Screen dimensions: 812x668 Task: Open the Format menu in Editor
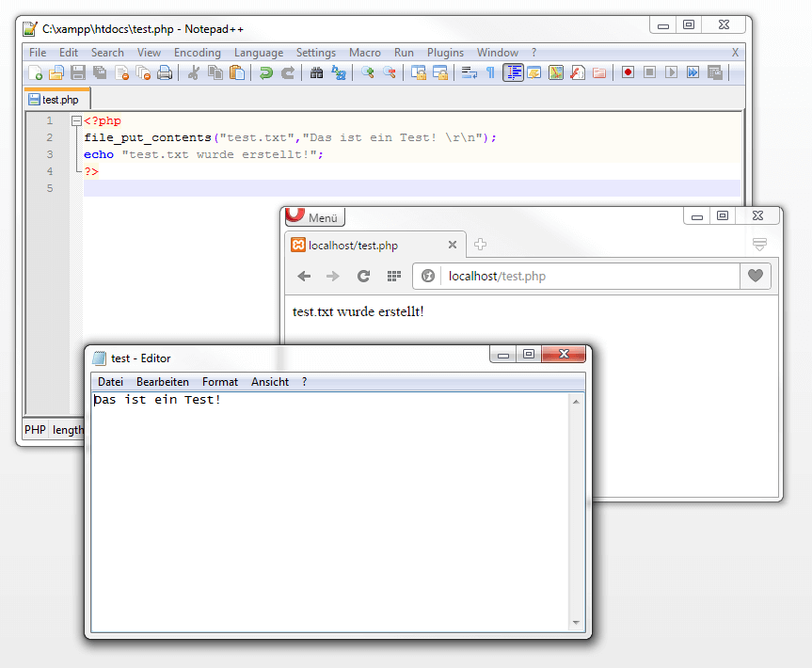click(220, 382)
